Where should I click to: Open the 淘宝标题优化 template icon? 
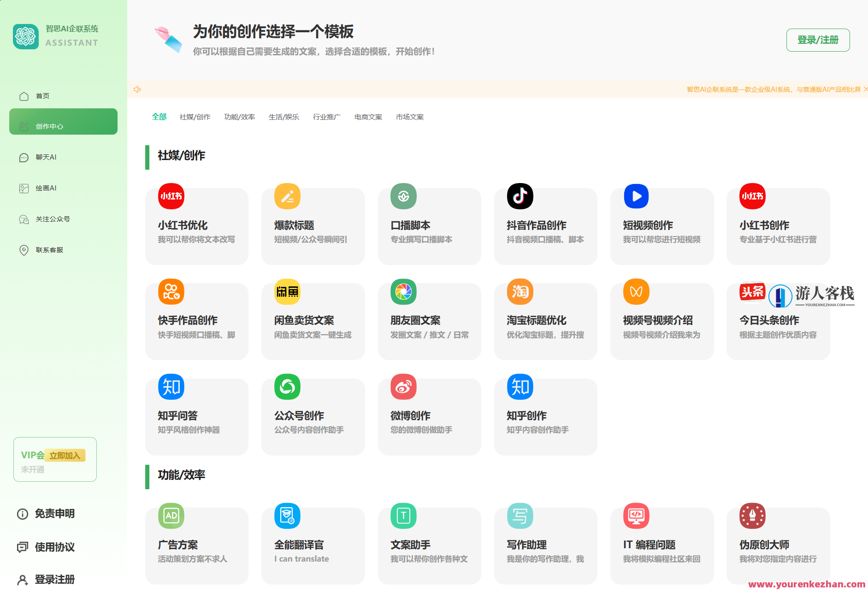tap(520, 291)
